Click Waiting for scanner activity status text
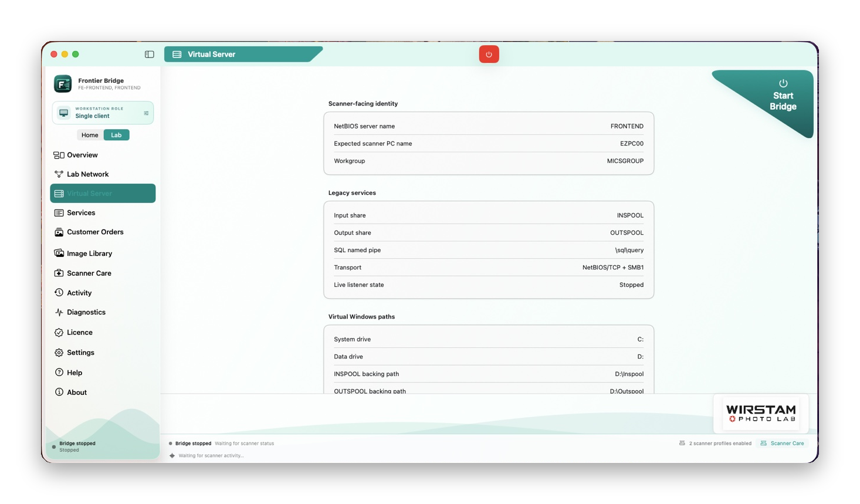 [x=211, y=456]
